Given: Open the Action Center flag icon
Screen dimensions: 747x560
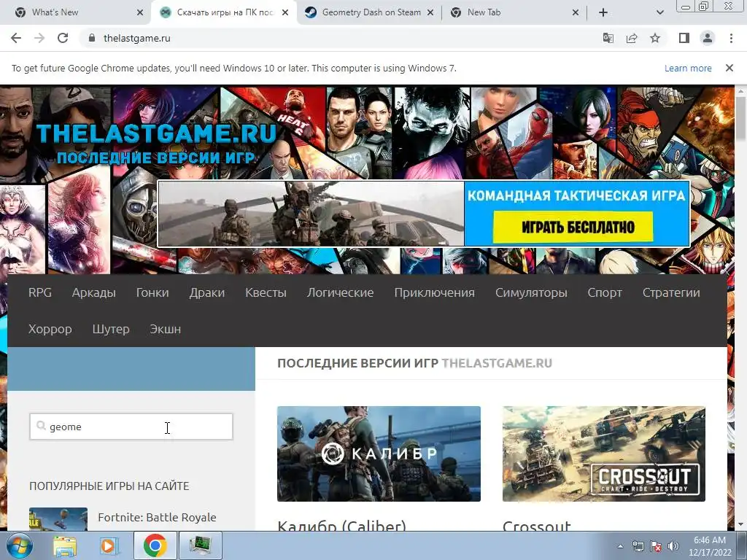Looking at the screenshot, I should tap(656, 546).
